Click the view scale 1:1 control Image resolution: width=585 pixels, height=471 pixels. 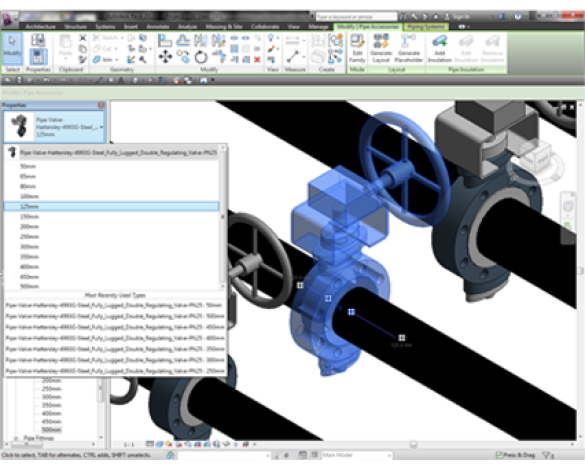pos(129,444)
